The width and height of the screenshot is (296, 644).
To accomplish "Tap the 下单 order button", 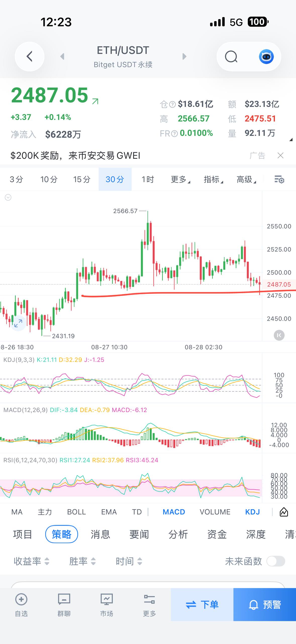I will (x=202, y=605).
